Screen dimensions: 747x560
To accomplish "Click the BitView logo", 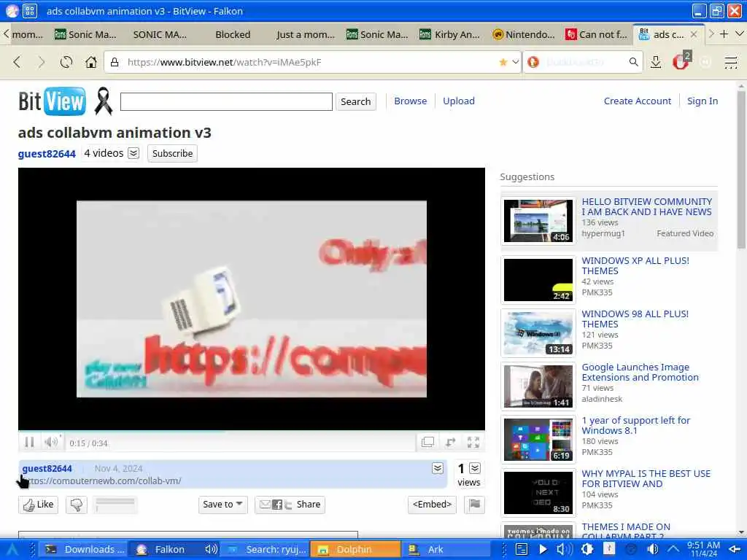I will coord(52,101).
